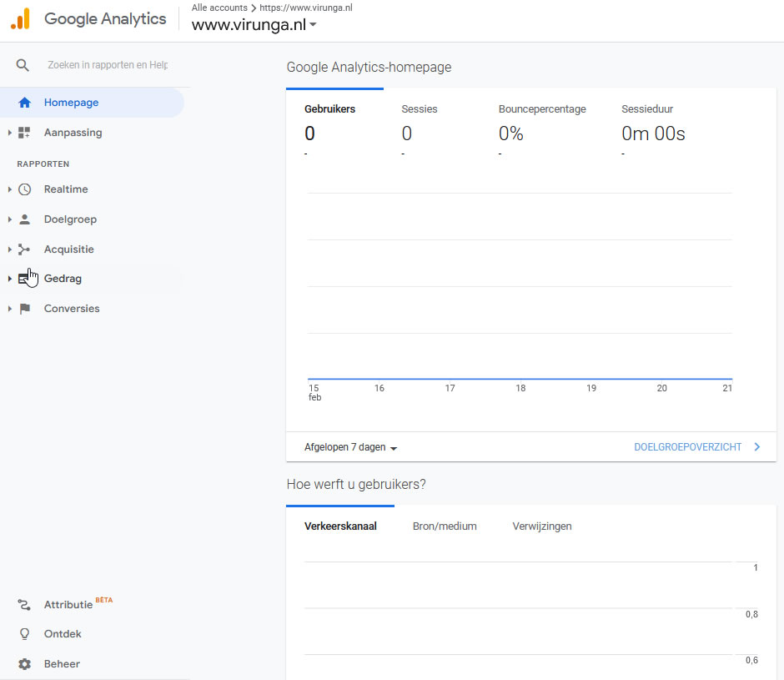Click the 'Google Analytics-homepage' heading
The height and width of the screenshot is (680, 784).
tap(369, 67)
